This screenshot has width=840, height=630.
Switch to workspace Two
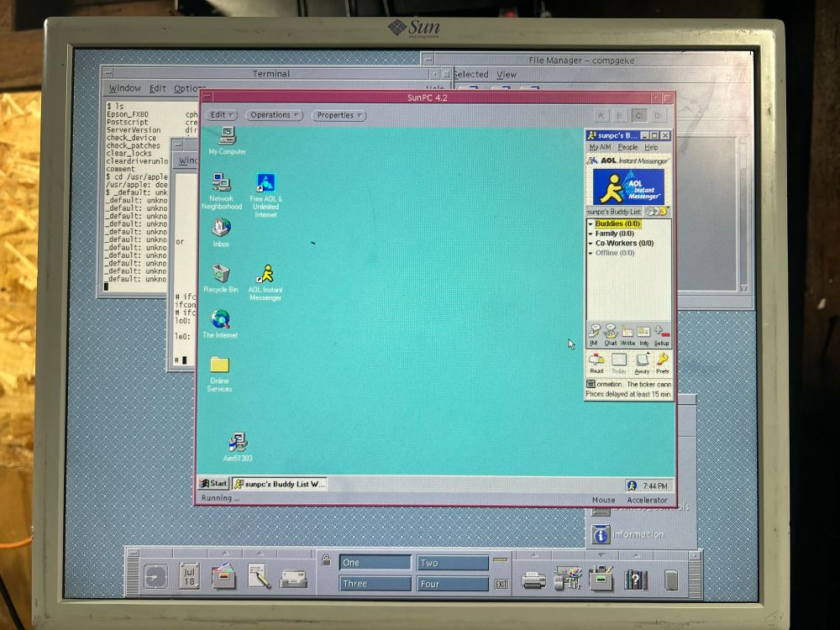click(x=453, y=563)
